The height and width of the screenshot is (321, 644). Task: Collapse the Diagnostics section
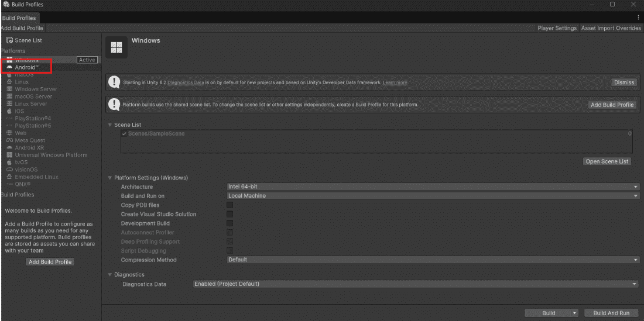(109, 275)
